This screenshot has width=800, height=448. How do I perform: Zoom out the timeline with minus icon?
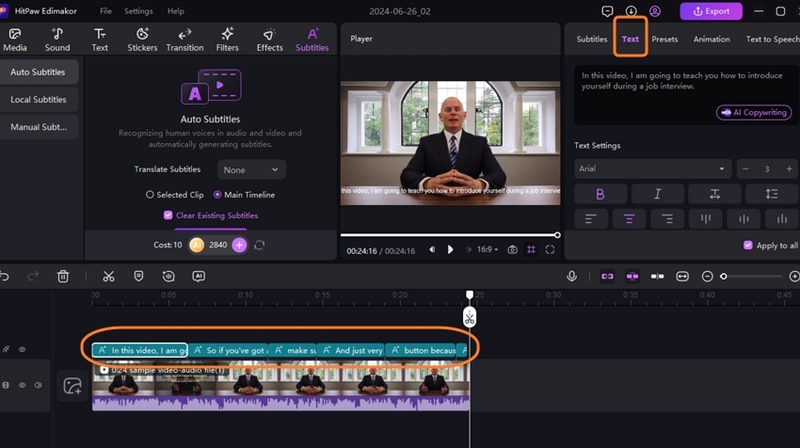[707, 276]
